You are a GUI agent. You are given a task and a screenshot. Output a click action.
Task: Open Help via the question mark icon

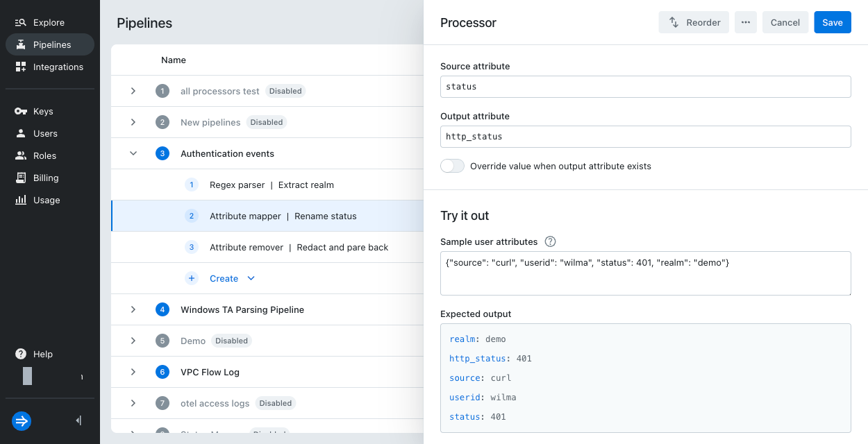point(21,354)
